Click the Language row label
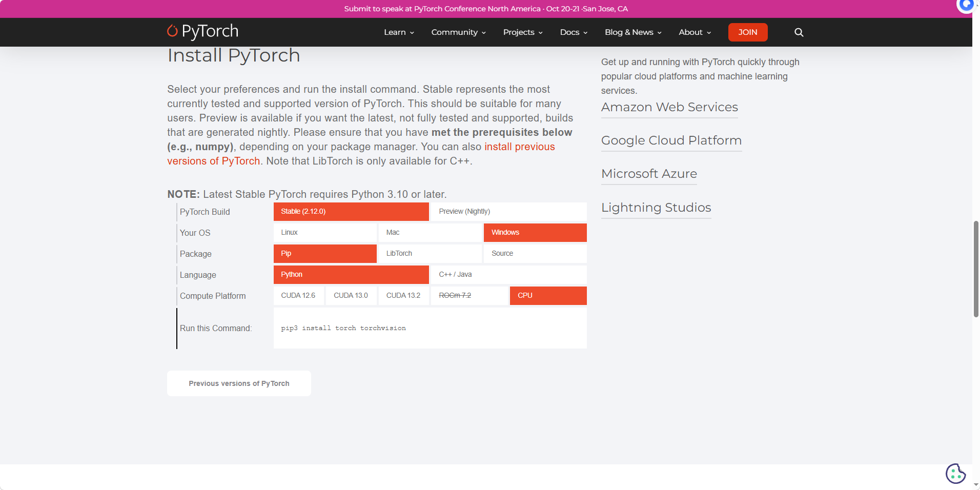This screenshot has height=490, width=980. 198,275
